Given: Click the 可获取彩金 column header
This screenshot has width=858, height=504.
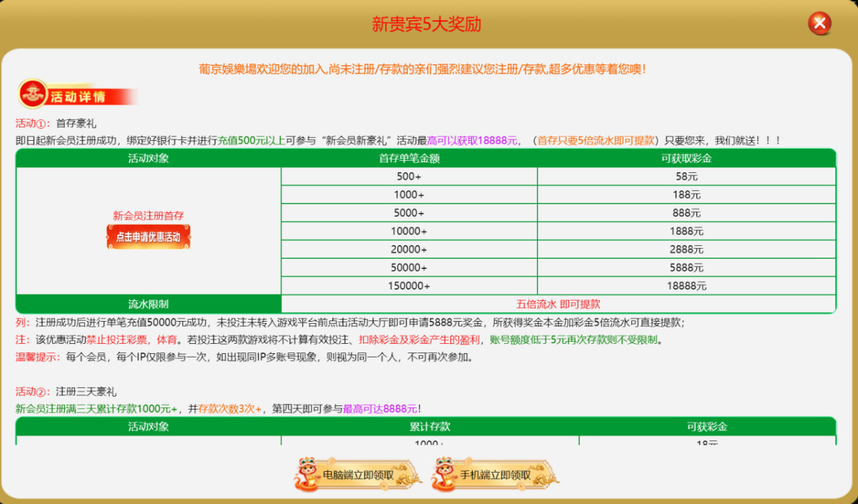Looking at the screenshot, I should 686,158.
